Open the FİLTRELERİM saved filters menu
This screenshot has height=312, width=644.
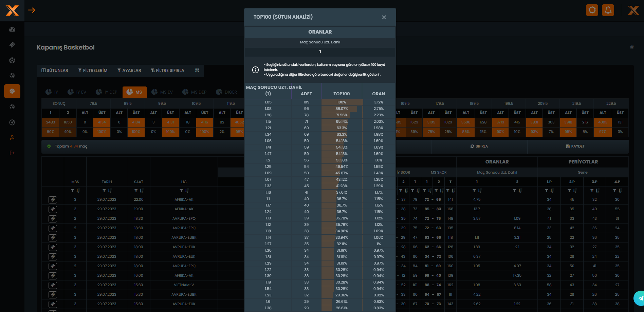point(93,70)
